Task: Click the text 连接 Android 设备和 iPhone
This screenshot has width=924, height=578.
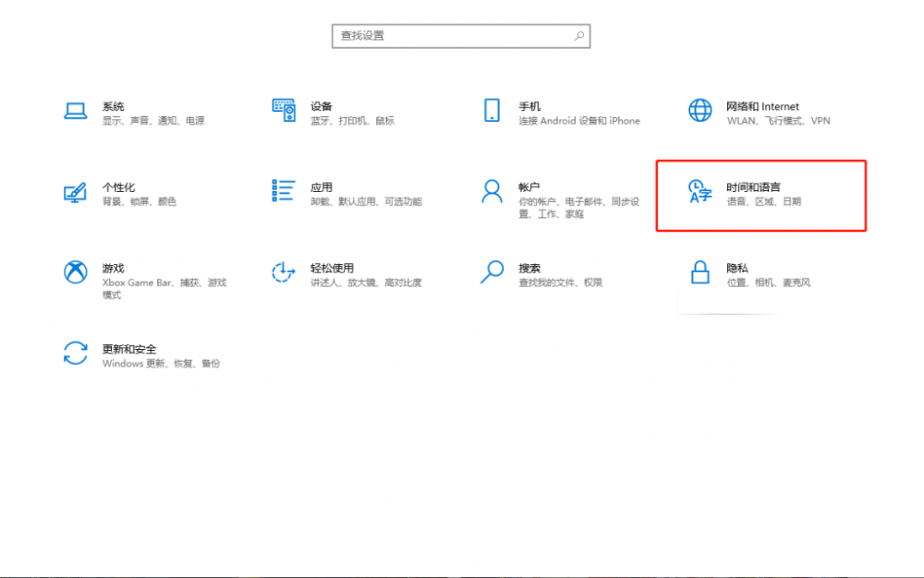Action: pos(579,121)
